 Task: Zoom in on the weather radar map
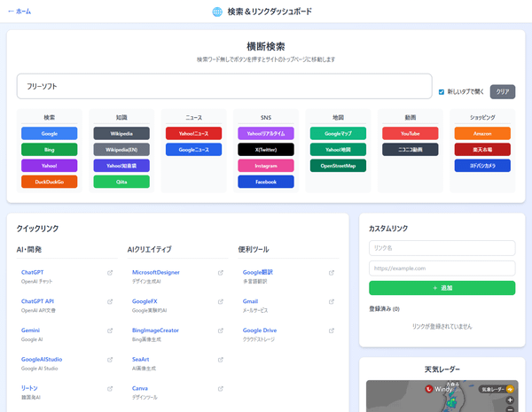(510, 400)
